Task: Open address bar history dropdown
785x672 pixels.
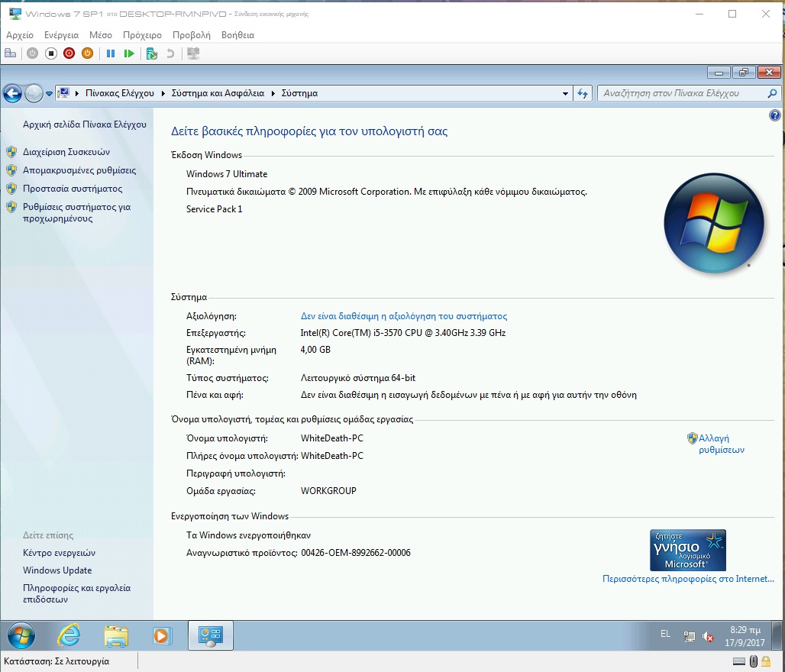Action: tap(565, 94)
